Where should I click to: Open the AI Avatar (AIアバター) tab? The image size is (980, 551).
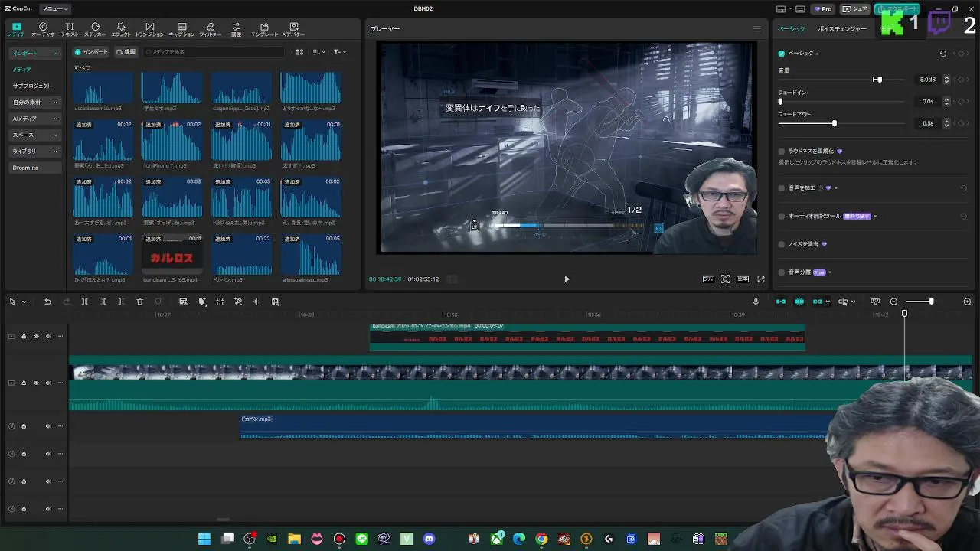[294, 30]
